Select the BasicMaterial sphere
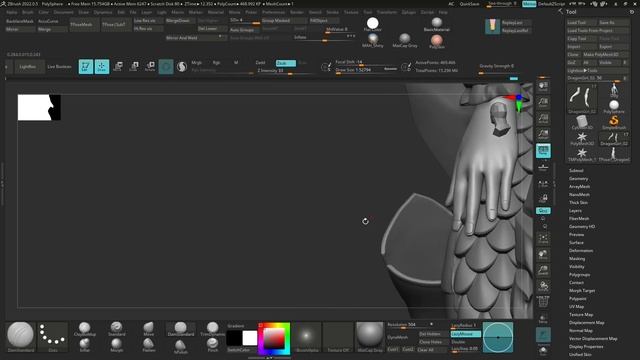 [437, 24]
